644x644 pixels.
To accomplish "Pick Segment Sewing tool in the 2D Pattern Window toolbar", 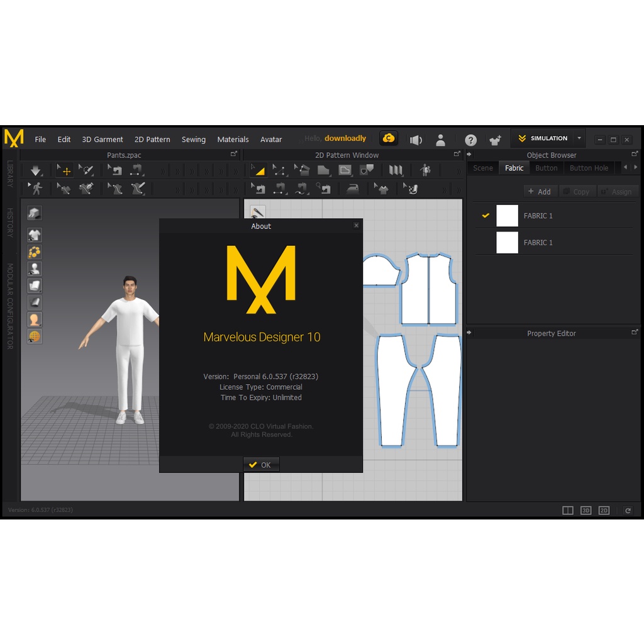I will point(280,189).
